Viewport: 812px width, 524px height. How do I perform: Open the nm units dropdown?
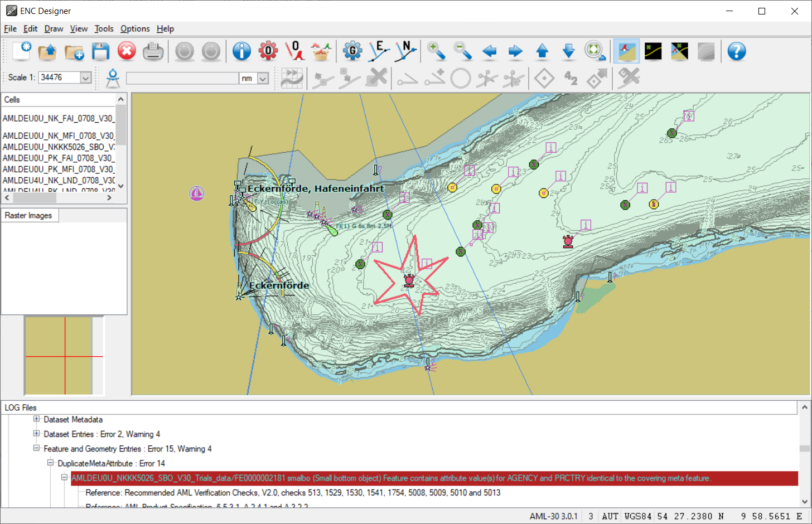pos(263,79)
